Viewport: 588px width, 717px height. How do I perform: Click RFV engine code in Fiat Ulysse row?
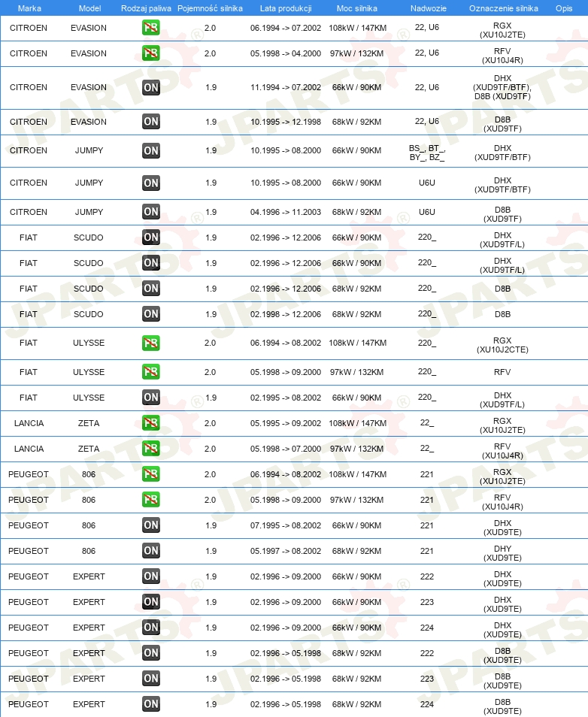click(502, 372)
